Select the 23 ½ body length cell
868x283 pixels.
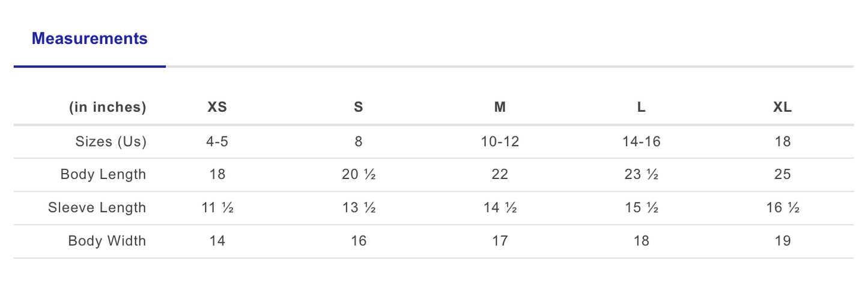pos(642,175)
